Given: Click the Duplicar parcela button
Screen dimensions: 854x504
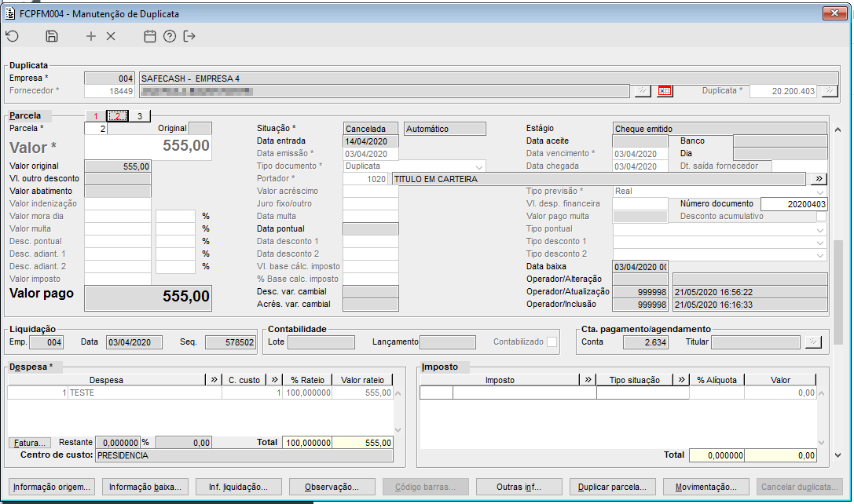Looking at the screenshot, I should (612, 487).
